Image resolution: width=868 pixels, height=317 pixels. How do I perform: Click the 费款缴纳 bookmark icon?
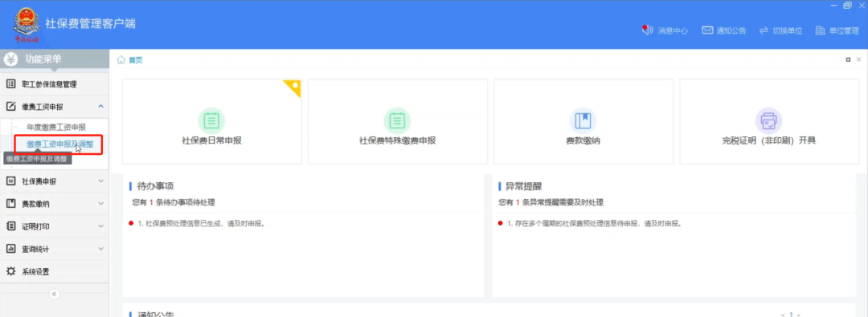[x=583, y=120]
